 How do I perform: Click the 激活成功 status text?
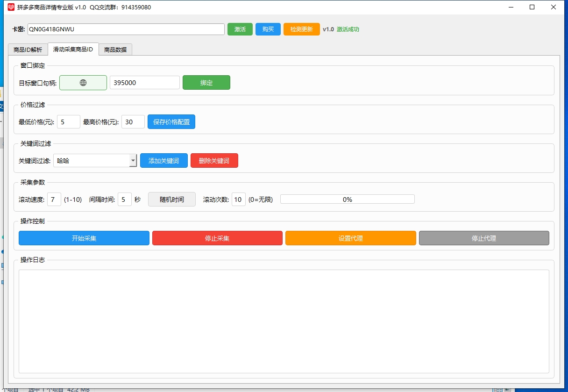(x=348, y=29)
